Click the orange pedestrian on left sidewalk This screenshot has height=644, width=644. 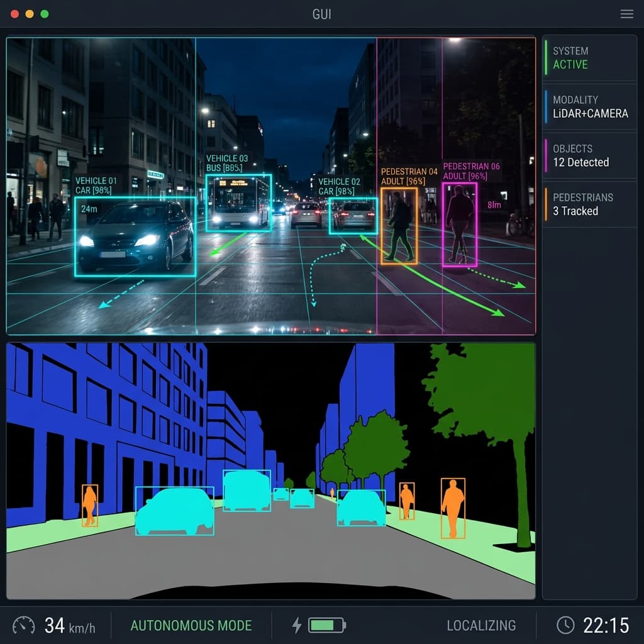coord(90,506)
